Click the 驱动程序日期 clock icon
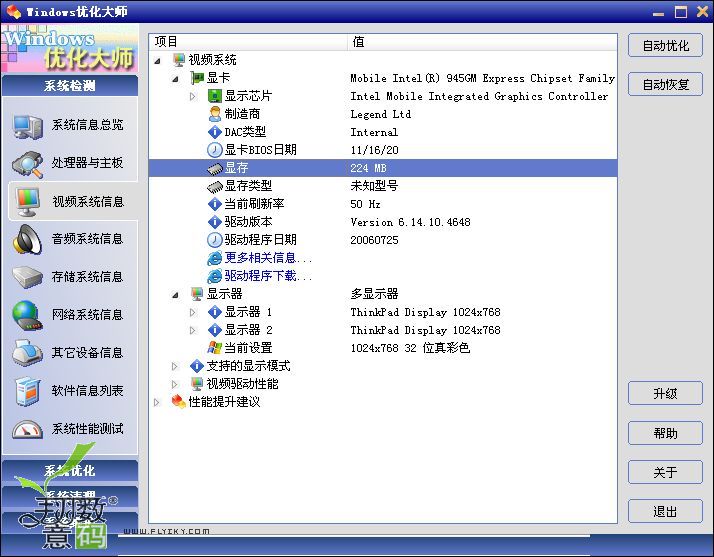This screenshot has width=714, height=557. [x=214, y=240]
